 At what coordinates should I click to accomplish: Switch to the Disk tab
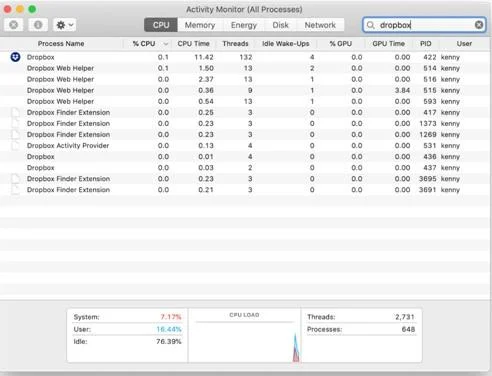coord(280,25)
